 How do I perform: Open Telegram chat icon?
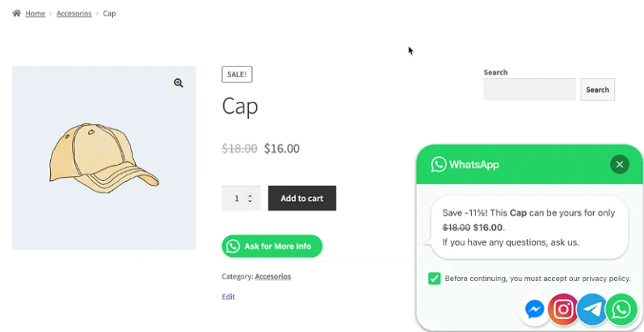(x=592, y=309)
